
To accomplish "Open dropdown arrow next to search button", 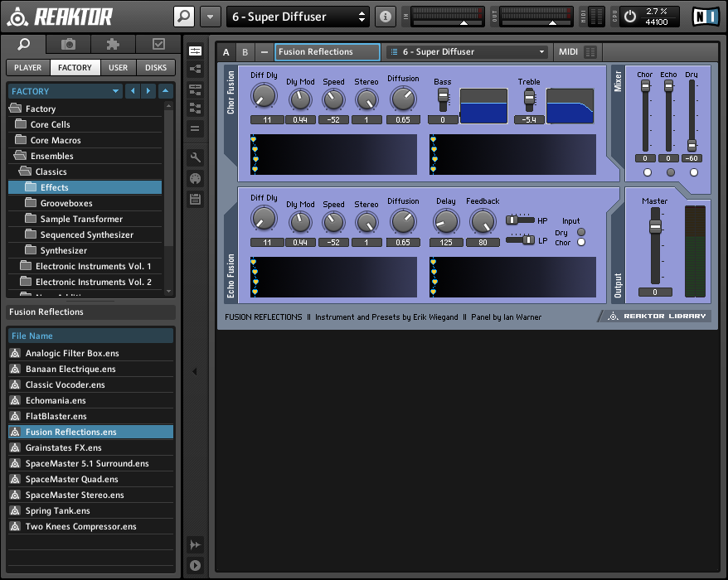I will tap(210, 17).
